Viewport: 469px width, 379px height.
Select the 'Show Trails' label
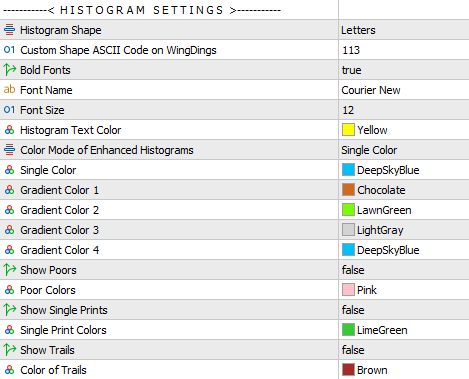pos(47,350)
